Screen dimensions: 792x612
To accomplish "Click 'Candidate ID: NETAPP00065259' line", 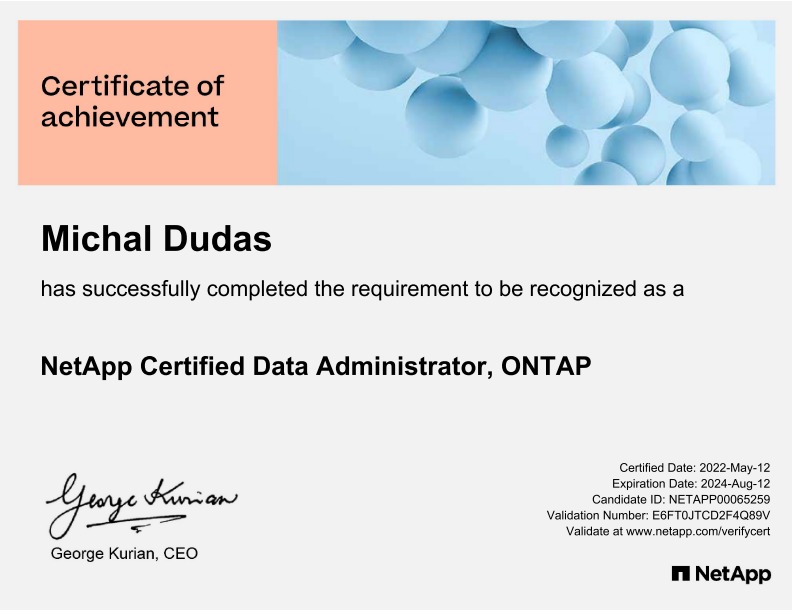I will point(681,499).
